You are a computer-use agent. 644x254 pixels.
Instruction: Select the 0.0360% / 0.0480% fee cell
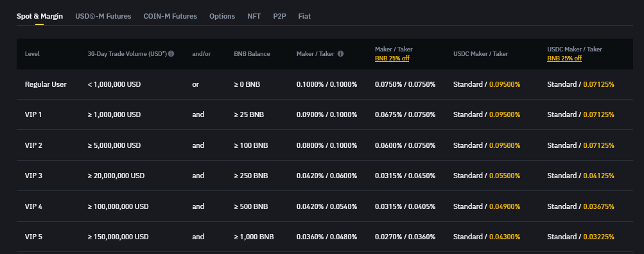click(327, 237)
